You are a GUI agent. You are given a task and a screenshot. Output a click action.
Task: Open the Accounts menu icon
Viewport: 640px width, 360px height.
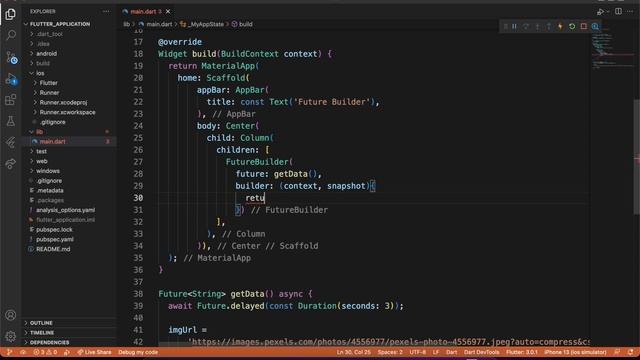point(11,315)
